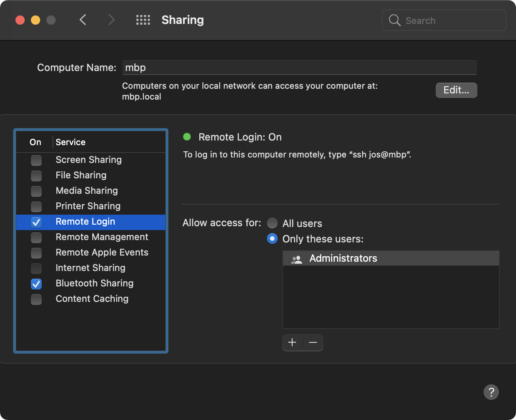Viewport: 516px width, 420px height.
Task: Click the magnifying glass search icon
Action: [x=394, y=20]
